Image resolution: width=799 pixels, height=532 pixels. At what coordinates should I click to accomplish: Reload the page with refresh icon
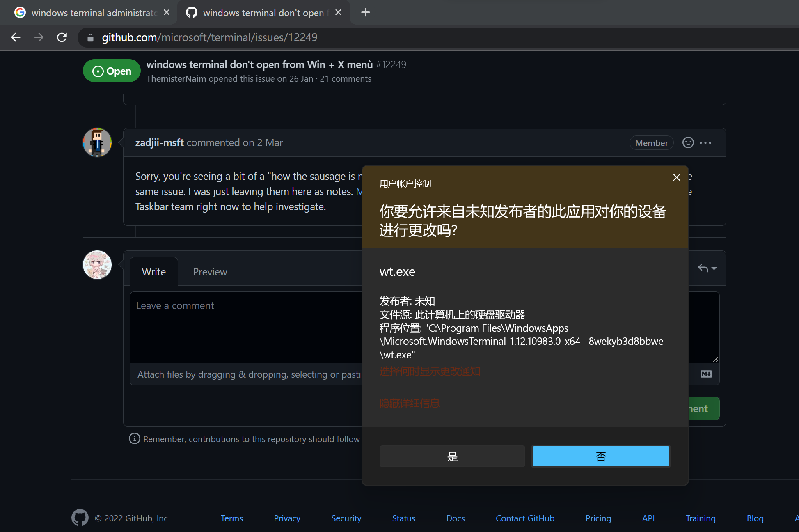tap(62, 37)
